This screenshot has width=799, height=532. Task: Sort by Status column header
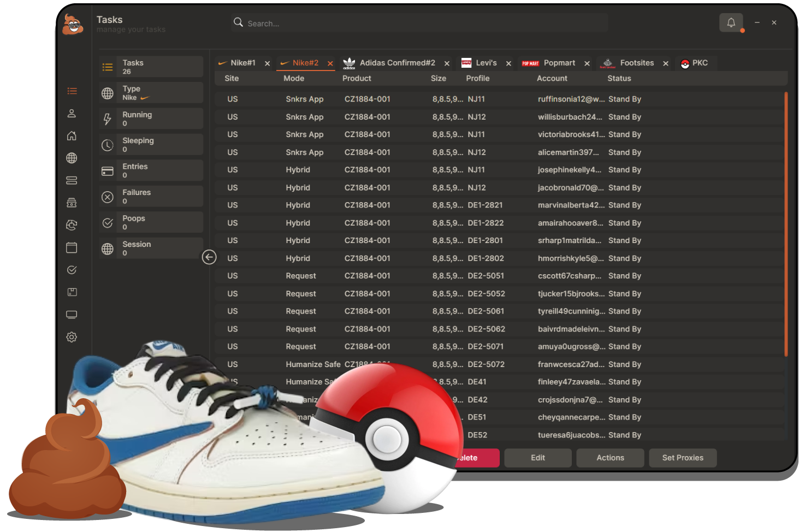(619, 78)
